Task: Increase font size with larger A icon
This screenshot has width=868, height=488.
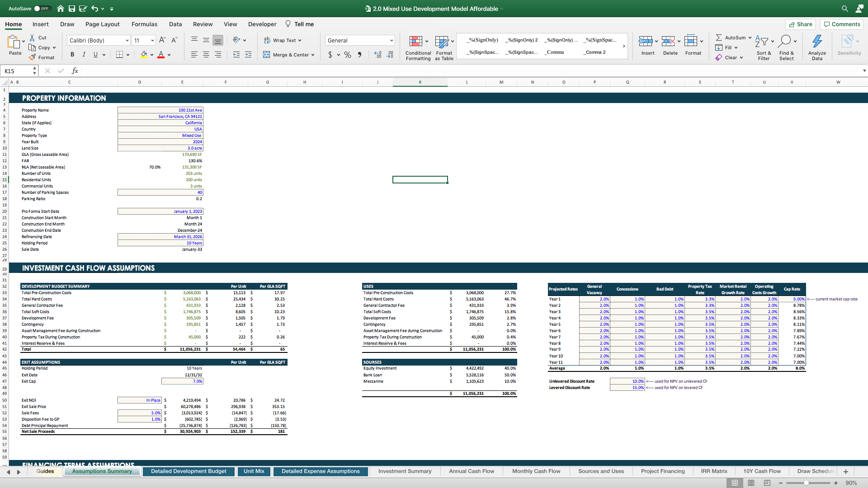Action: (162, 40)
